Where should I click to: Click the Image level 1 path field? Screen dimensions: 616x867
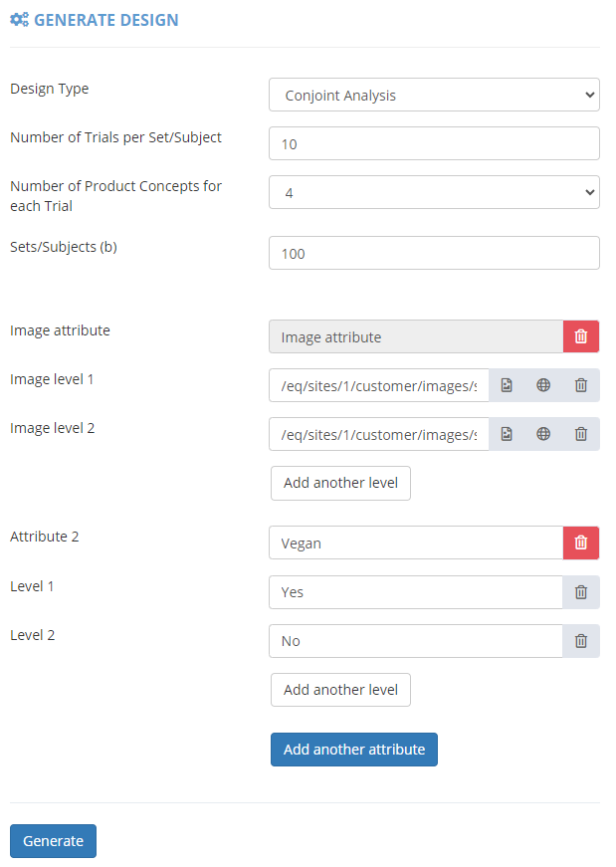click(378, 385)
